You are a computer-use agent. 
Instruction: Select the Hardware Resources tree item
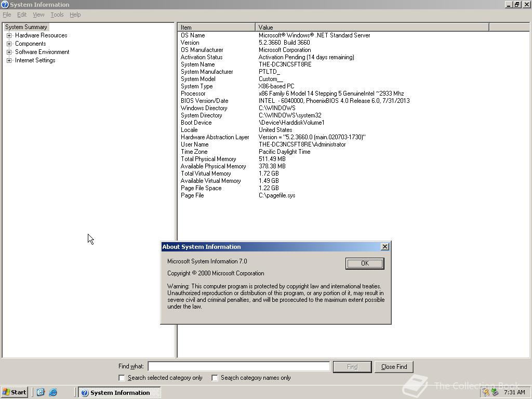tap(41, 35)
